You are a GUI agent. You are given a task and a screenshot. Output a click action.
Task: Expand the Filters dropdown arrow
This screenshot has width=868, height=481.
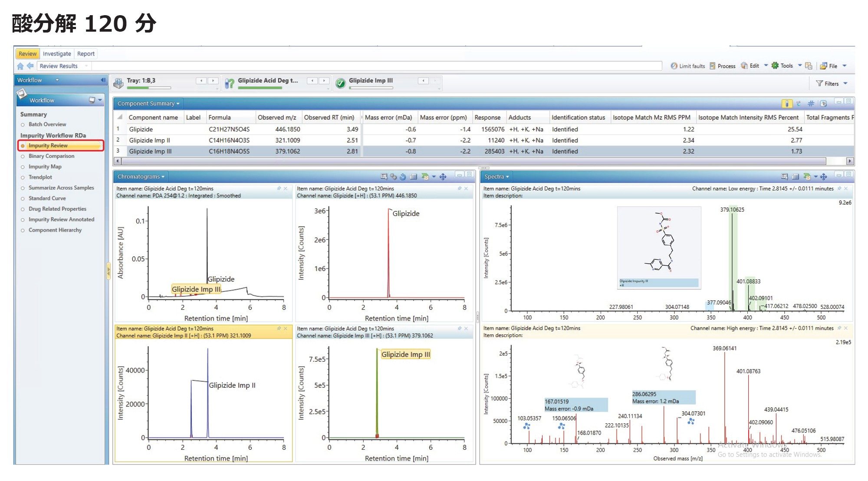(x=846, y=83)
